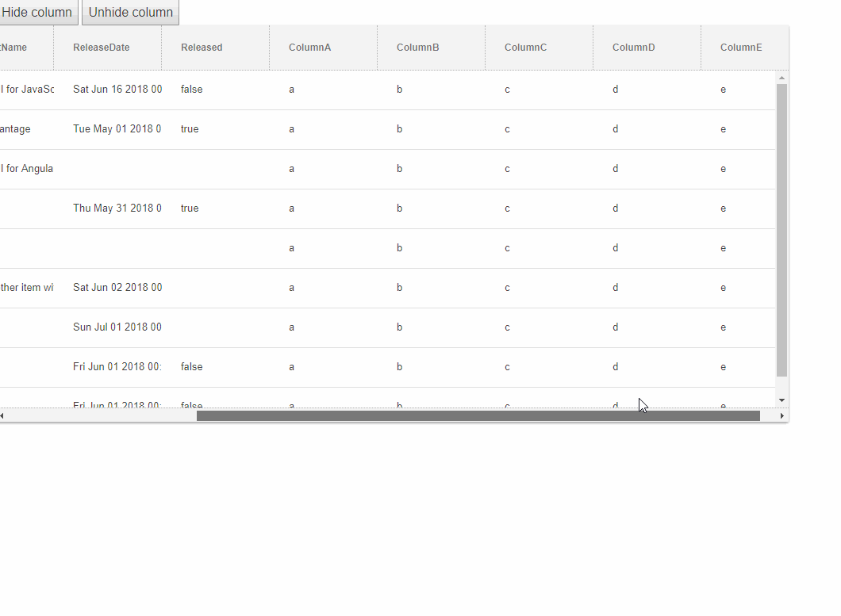Click the vertical scrollbar down arrow

781,400
